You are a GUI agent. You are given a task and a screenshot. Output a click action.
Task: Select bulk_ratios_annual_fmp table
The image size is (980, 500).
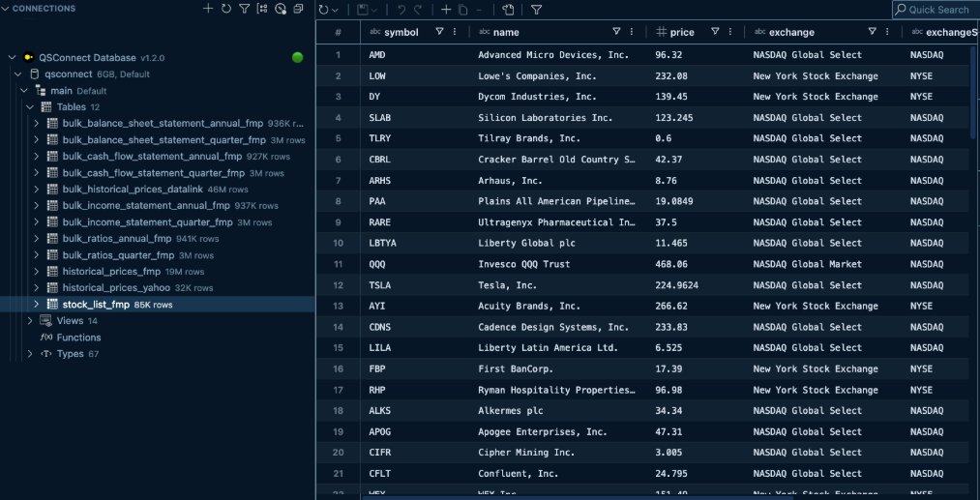[x=117, y=238]
